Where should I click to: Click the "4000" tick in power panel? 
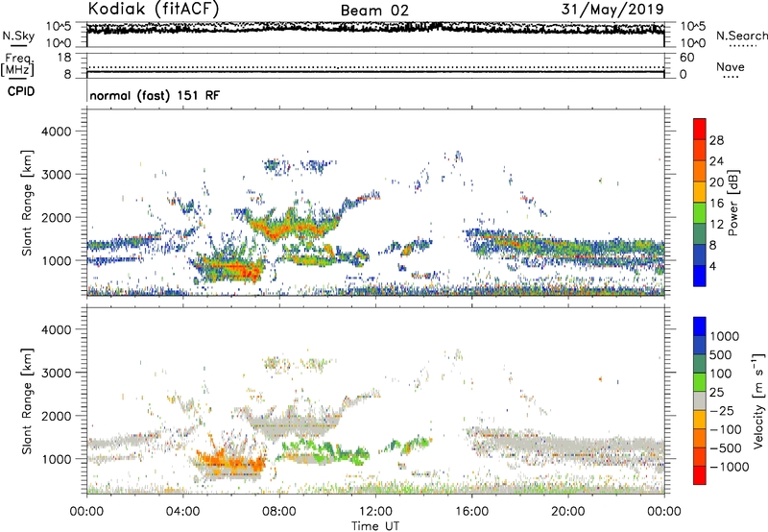pos(56,132)
